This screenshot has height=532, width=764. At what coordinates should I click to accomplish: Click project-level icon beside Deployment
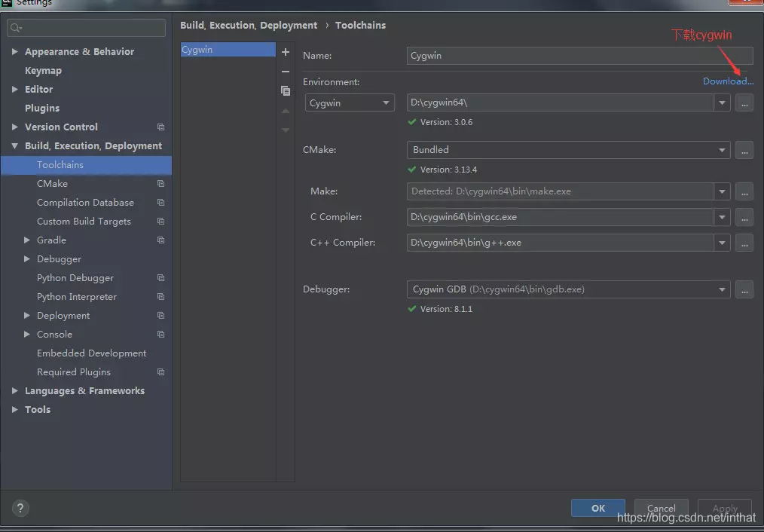[x=160, y=316]
